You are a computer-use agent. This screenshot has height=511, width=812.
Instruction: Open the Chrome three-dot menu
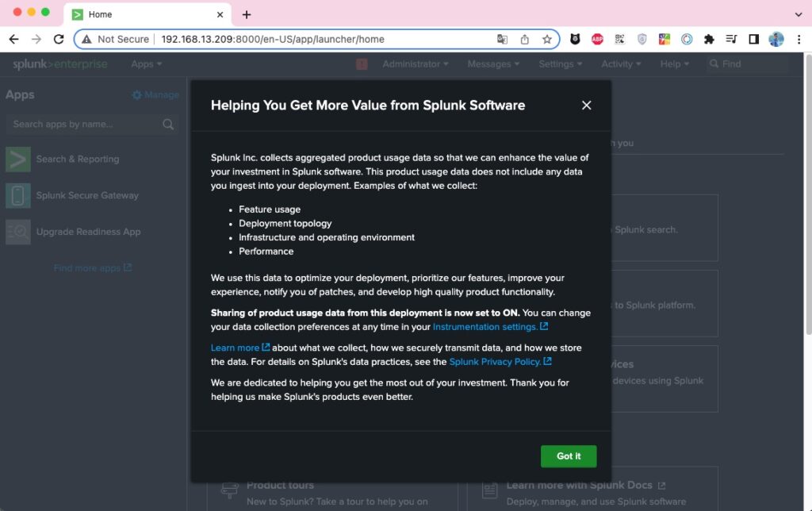coord(799,40)
